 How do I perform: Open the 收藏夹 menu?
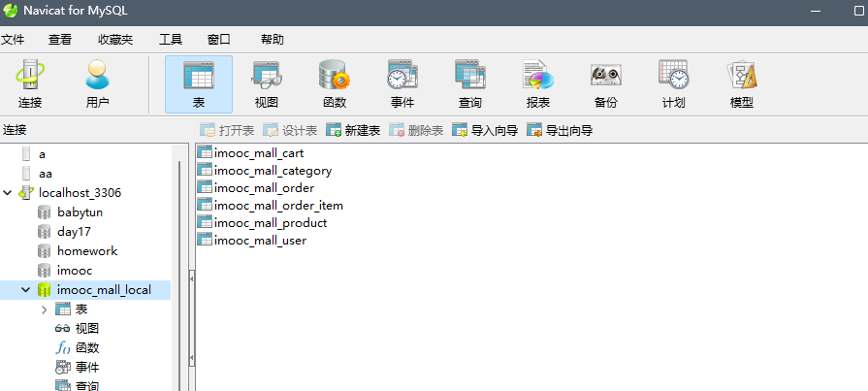pyautogui.click(x=115, y=40)
